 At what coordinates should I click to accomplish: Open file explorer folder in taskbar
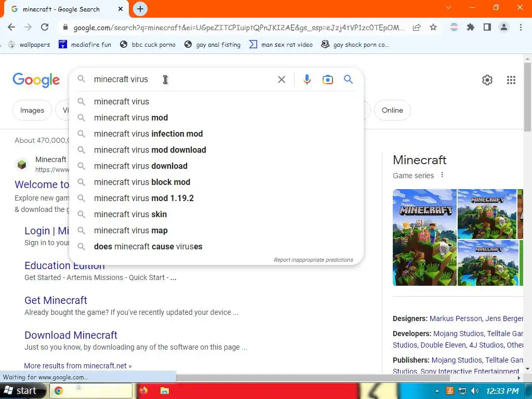click(165, 391)
